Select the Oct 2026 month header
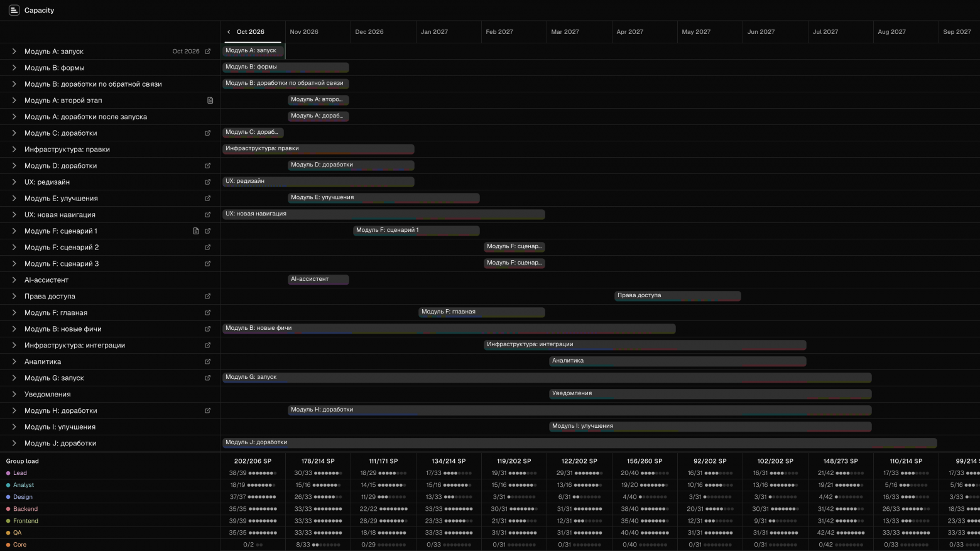Viewport: 980px width, 551px height. click(x=250, y=32)
